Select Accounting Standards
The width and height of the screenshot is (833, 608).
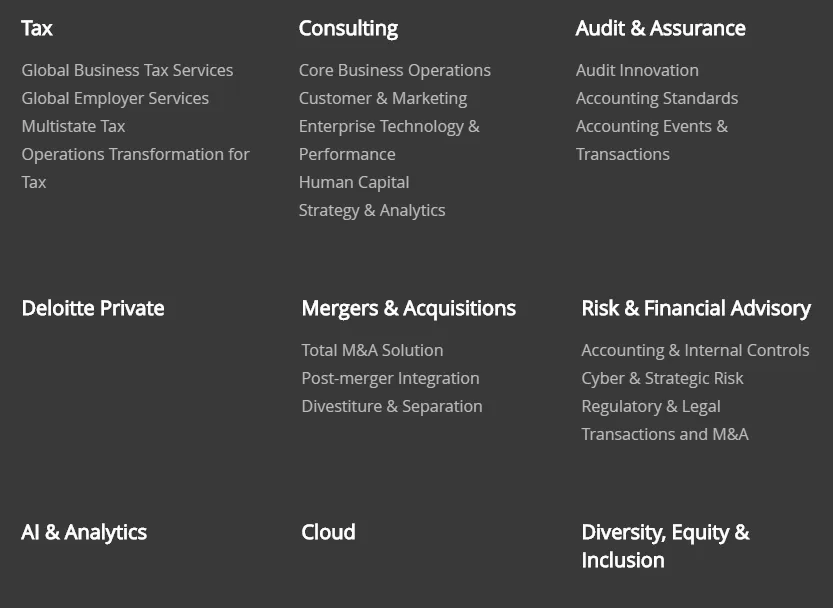(x=657, y=98)
